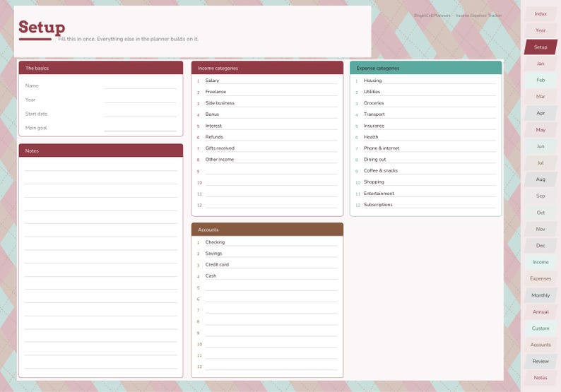Screen dimensions: 561x392
Task: Click the first line of Notes panel
Action: (101, 167)
